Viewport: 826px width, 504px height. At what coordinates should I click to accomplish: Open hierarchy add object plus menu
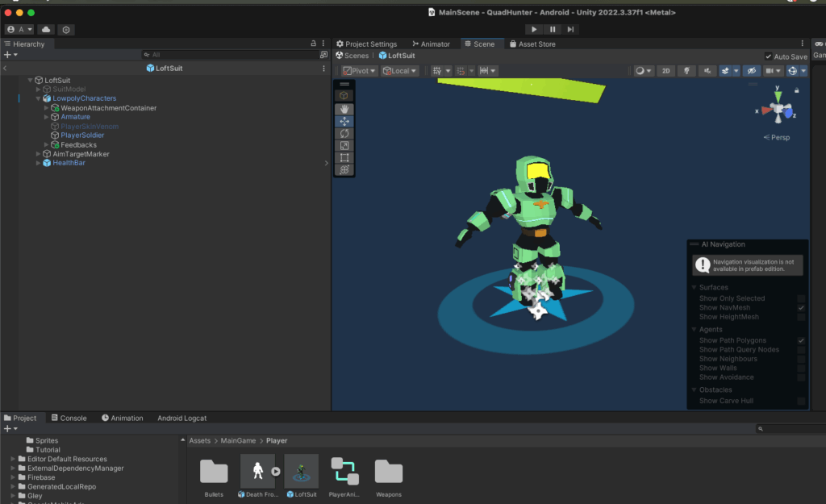coord(10,55)
